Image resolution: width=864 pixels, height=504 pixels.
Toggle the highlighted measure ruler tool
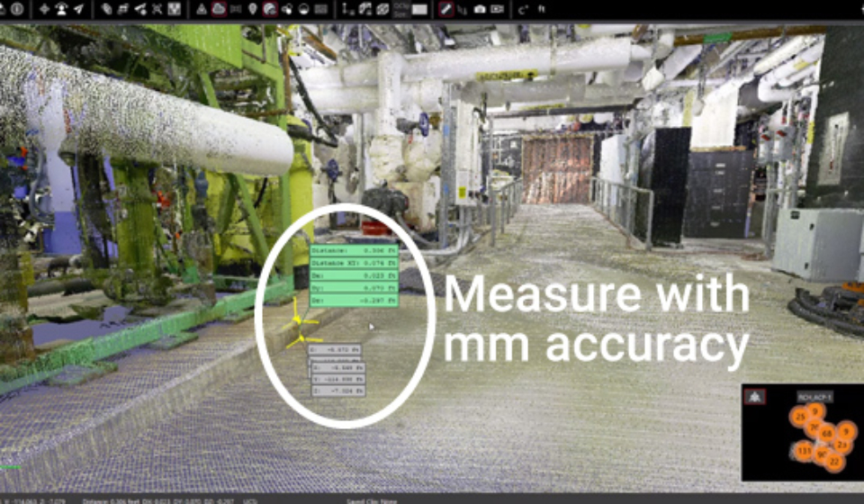click(x=446, y=9)
